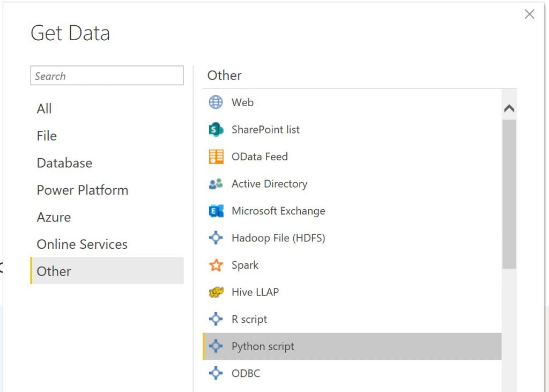This screenshot has height=392, width=549.
Task: Select the Hadoop File (HDFS) icon
Action: 215,238
